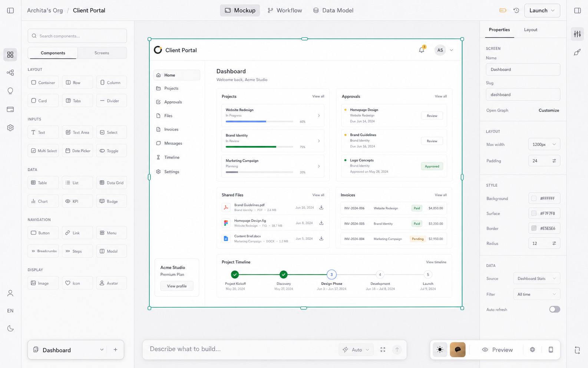Click the chat bubble comment button
Screen dimensions: 588x368
click(x=457, y=350)
